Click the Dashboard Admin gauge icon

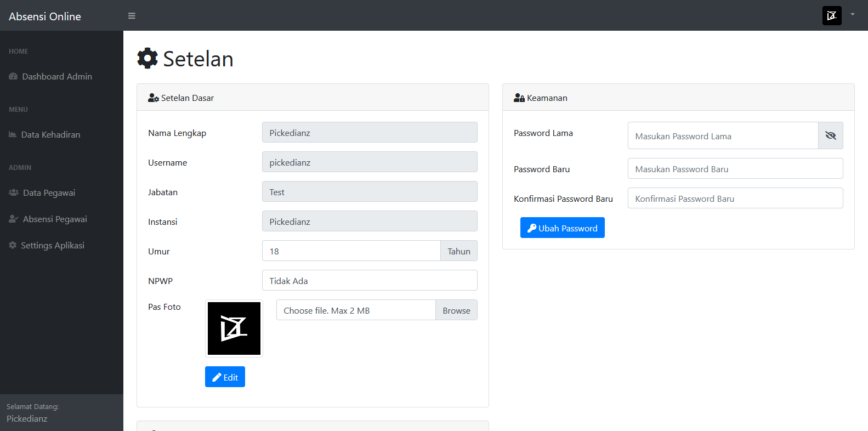(x=13, y=77)
